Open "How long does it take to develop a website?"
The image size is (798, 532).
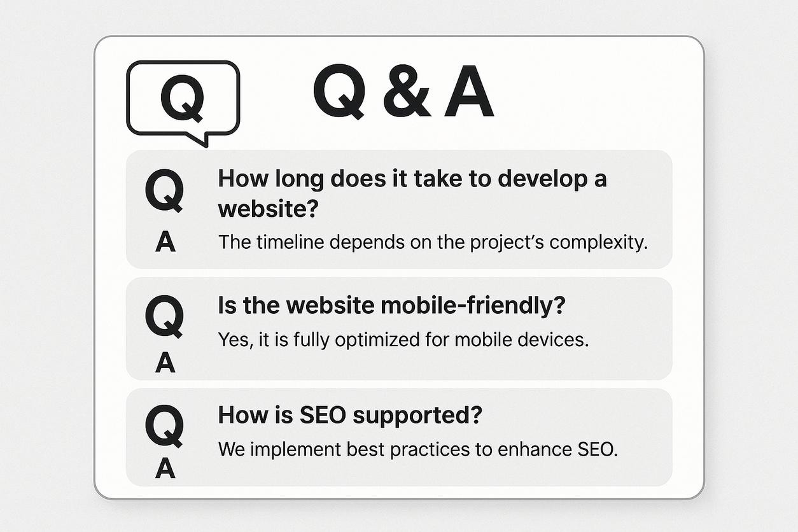click(412, 193)
